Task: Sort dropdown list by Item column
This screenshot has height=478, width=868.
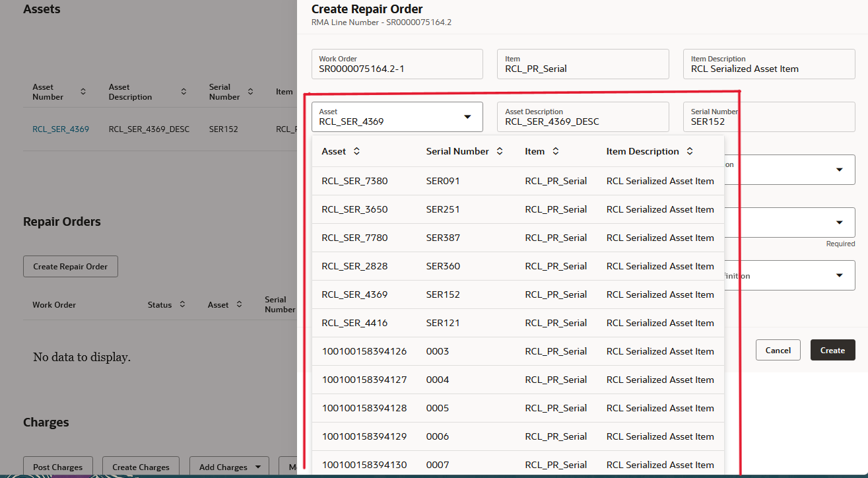Action: (x=556, y=151)
